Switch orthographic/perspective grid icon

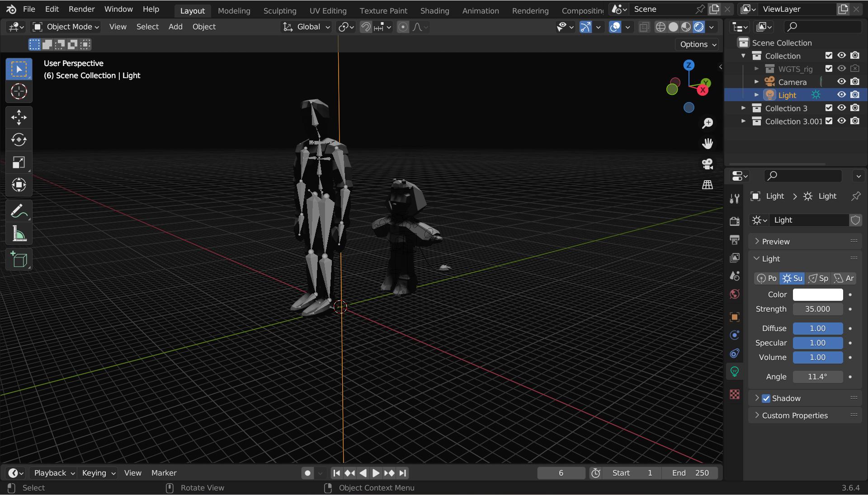pos(708,185)
